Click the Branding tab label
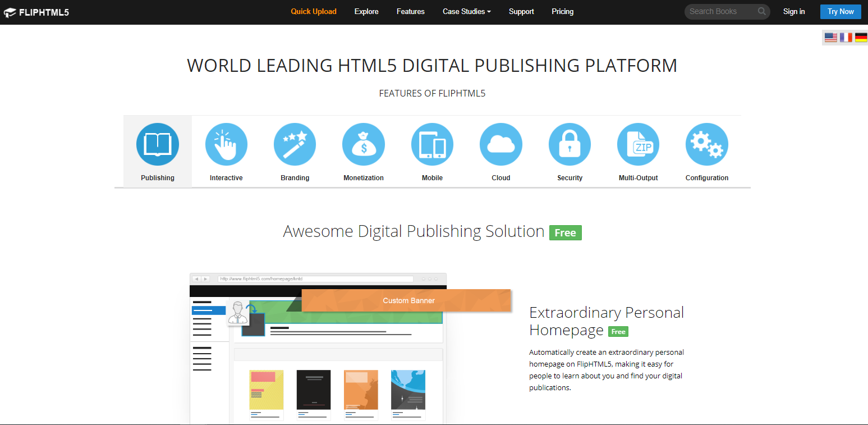This screenshot has width=868, height=425. pyautogui.click(x=295, y=178)
